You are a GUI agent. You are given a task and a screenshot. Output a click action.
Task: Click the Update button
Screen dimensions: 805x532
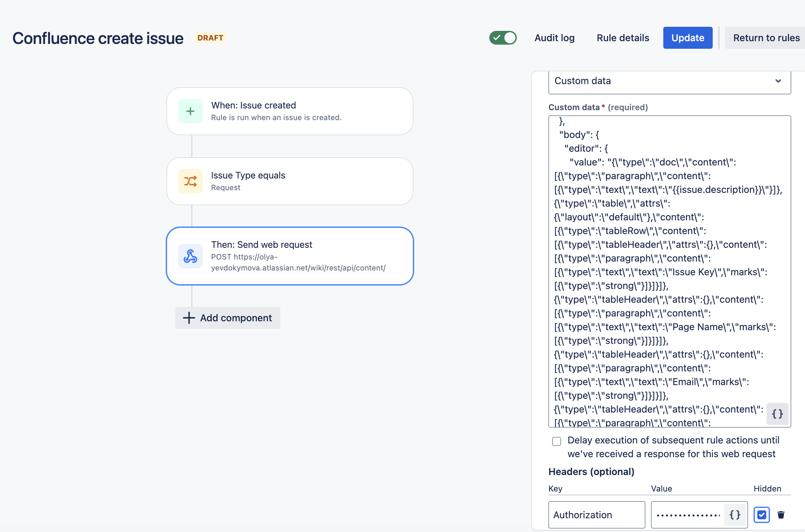[688, 38]
